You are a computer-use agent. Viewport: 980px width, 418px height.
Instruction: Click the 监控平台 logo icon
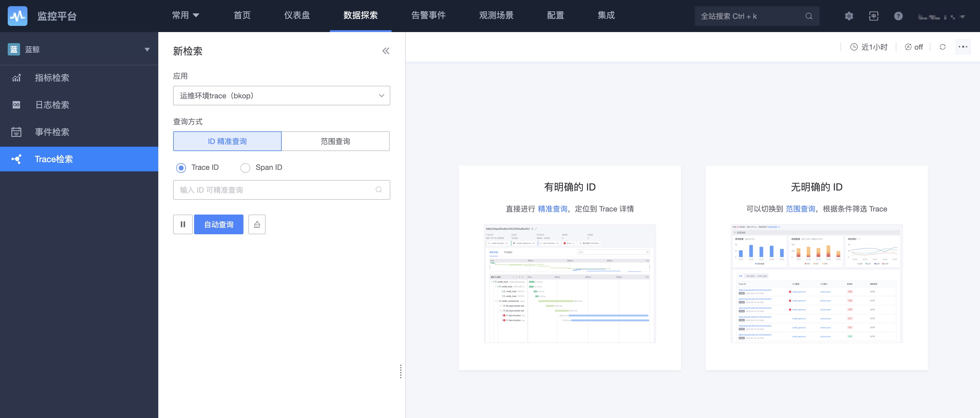pos(16,16)
